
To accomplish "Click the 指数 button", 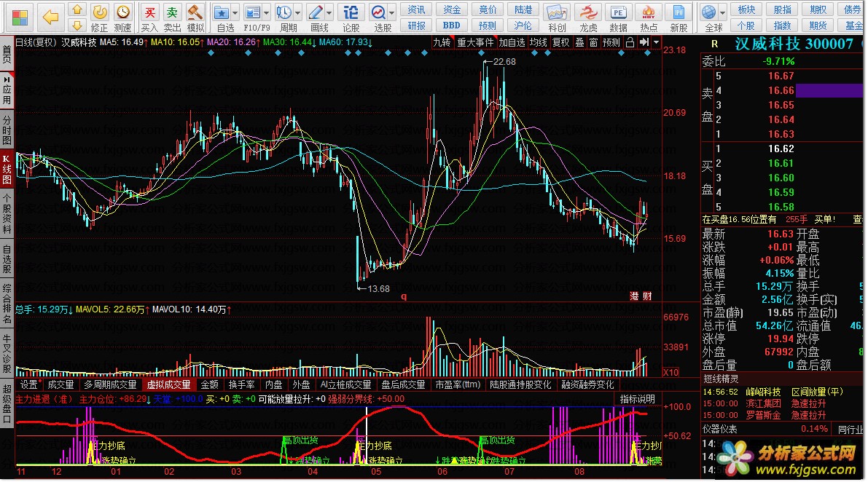I will [782, 25].
